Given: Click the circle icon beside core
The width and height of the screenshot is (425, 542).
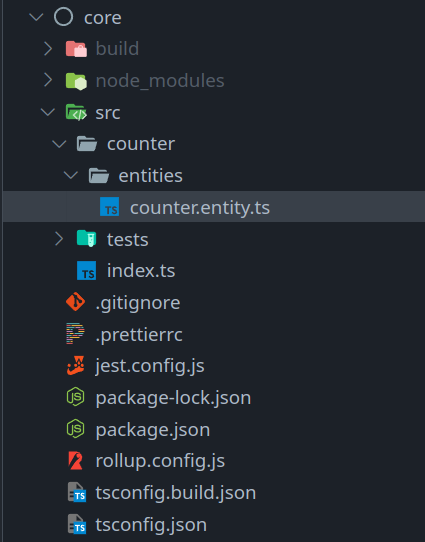Looking at the screenshot, I should coord(64,17).
